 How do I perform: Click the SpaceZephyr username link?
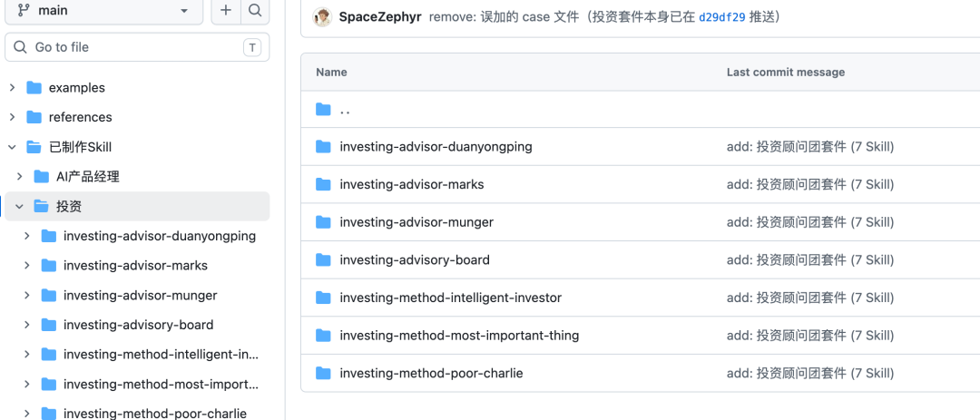pyautogui.click(x=380, y=17)
